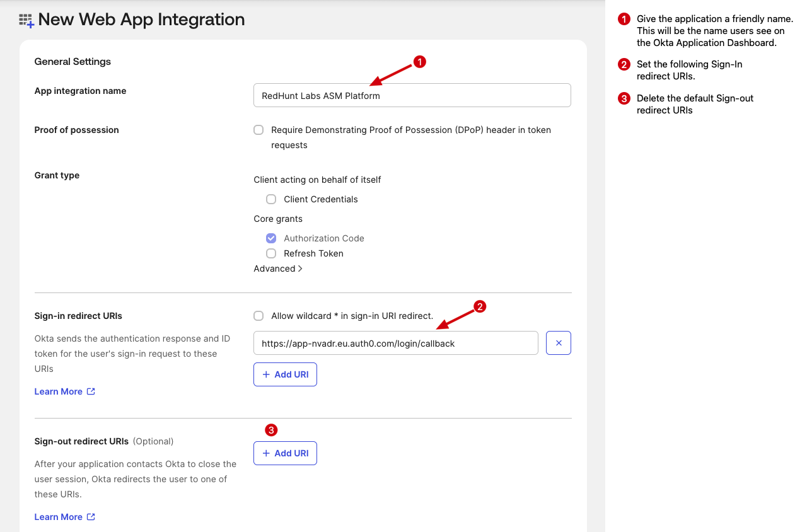Click red step 2 marker near sign-in URI
Screen dimensions: 807x532
coord(480,307)
